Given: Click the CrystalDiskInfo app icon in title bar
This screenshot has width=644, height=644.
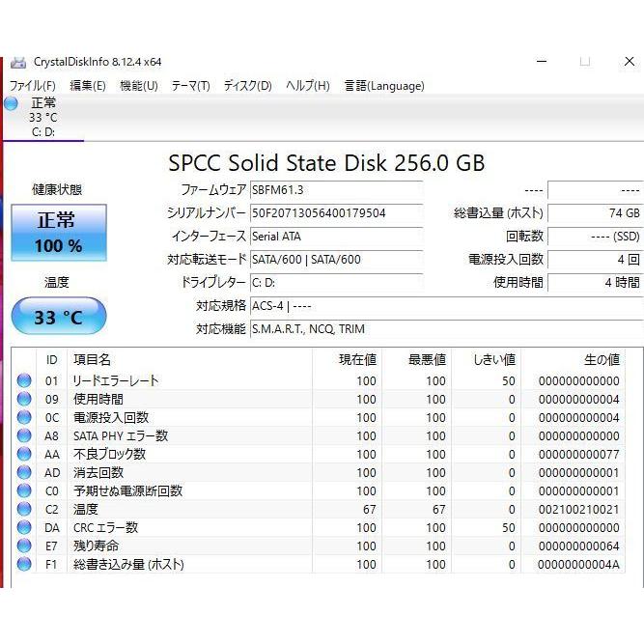Looking at the screenshot, I should click(x=18, y=62).
